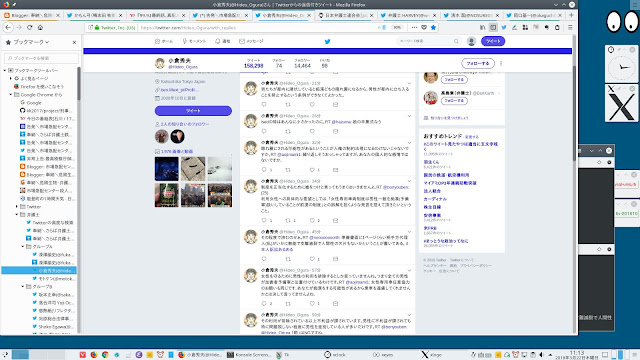Viewport: 640px width, 360px height.
Task: Collapse the Google Chrome bookmarks folder
Action: coord(11,95)
